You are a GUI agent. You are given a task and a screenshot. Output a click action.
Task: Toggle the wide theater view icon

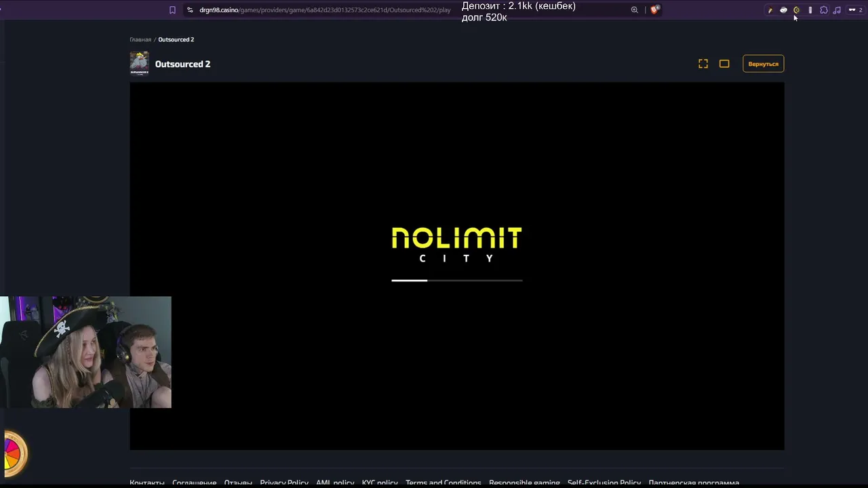pyautogui.click(x=724, y=64)
